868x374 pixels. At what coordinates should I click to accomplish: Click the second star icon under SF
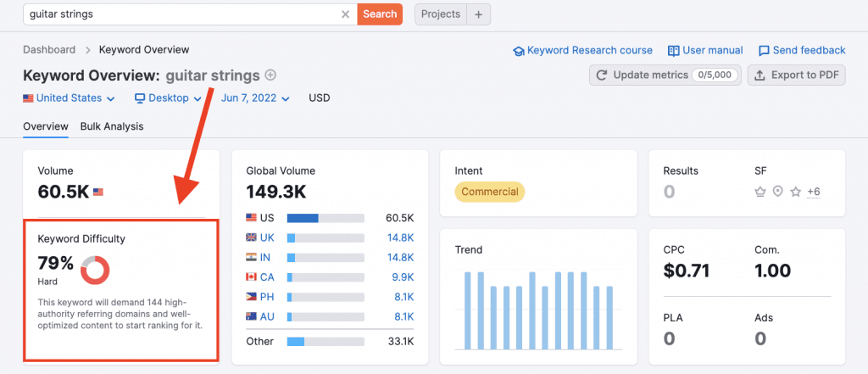(x=795, y=192)
